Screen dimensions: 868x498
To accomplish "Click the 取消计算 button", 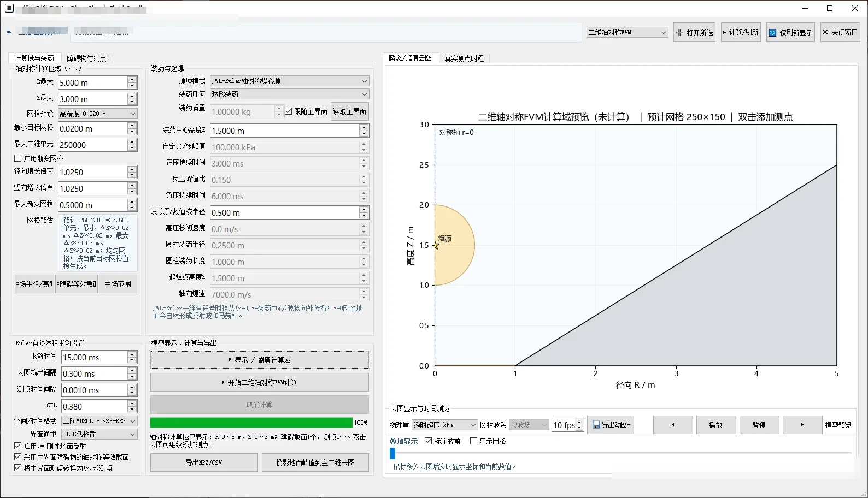I will tap(260, 405).
